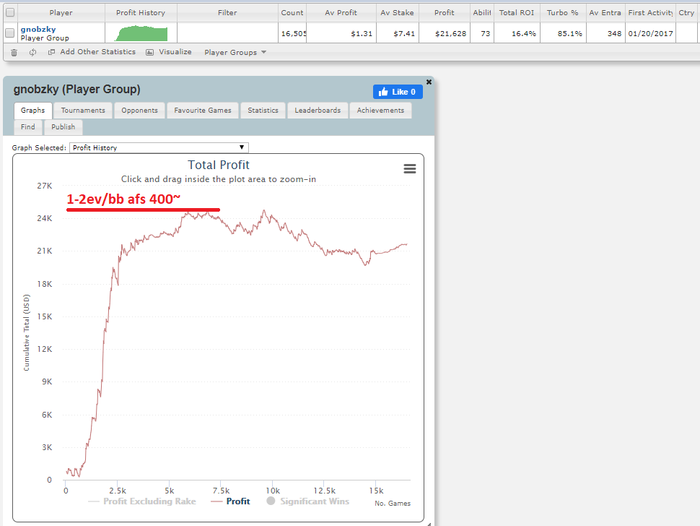Sort by the Ctry column header
Viewport: 700px width, 526px height.
coord(686,13)
